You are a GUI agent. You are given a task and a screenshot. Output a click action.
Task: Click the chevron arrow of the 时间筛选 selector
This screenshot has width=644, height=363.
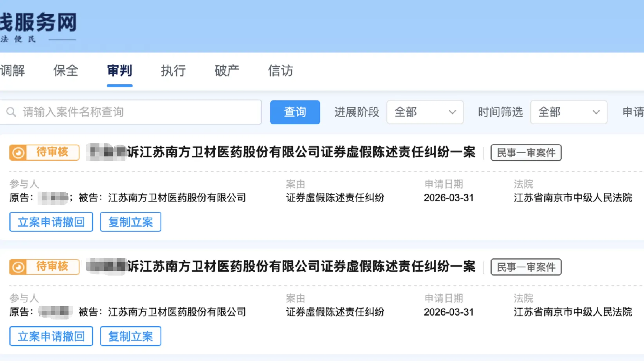coord(596,112)
